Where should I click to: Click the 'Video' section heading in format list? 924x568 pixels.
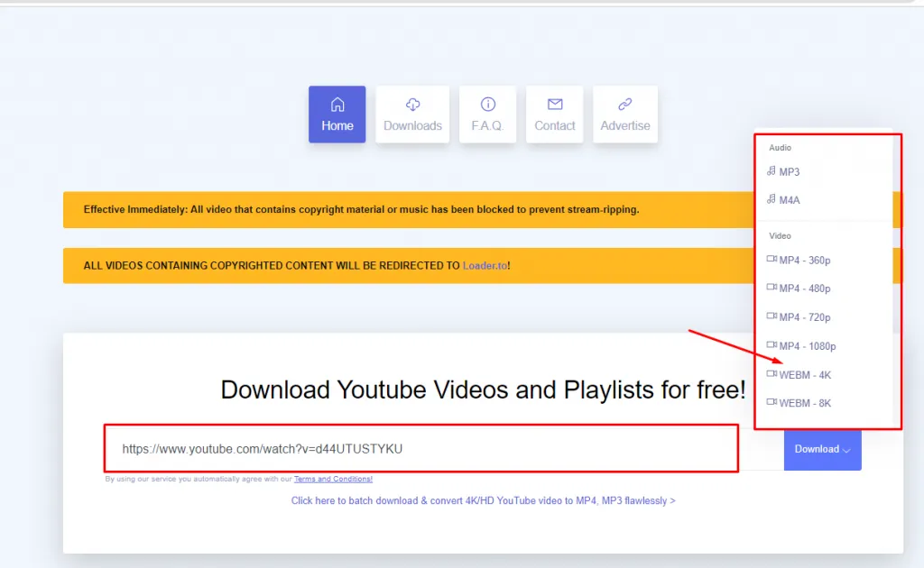[780, 236]
